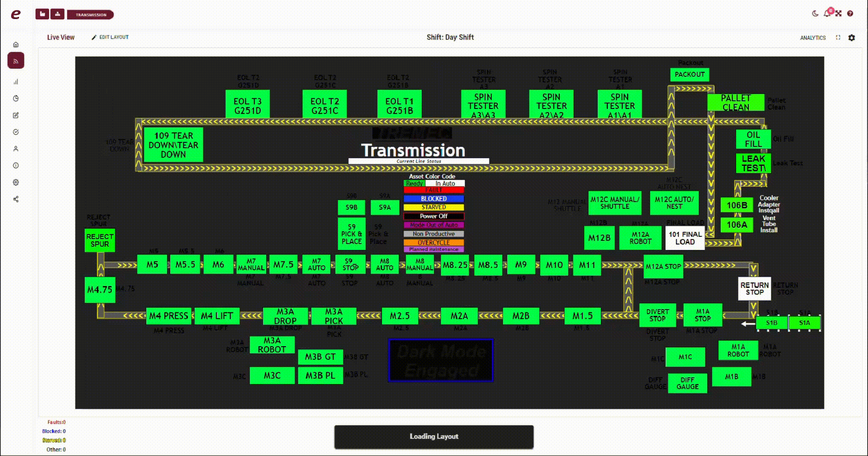Screen dimensions: 868x456
Task: Open the share icon in sidebar
Action: [x=16, y=199]
